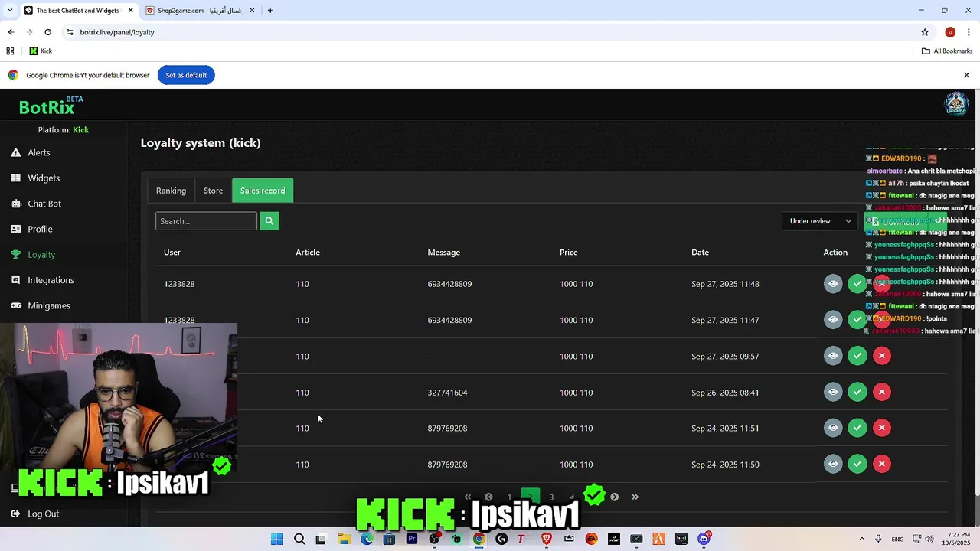980x551 pixels.
Task: Switch to the Store tab
Action: (x=213, y=191)
